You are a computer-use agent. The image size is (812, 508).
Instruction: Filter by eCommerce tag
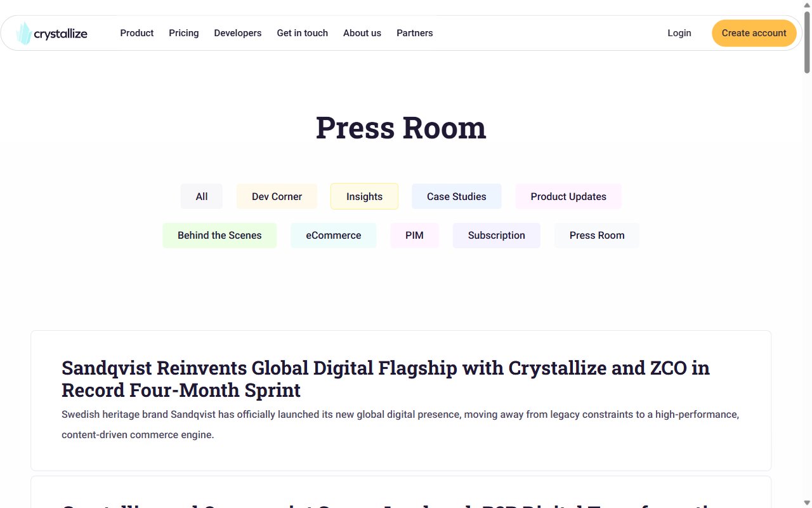point(334,235)
